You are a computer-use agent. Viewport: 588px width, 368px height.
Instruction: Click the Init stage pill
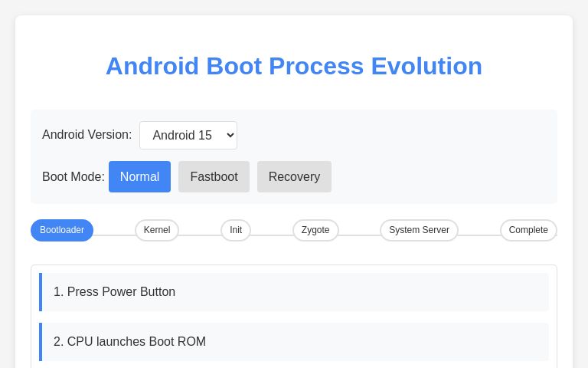[x=236, y=230]
